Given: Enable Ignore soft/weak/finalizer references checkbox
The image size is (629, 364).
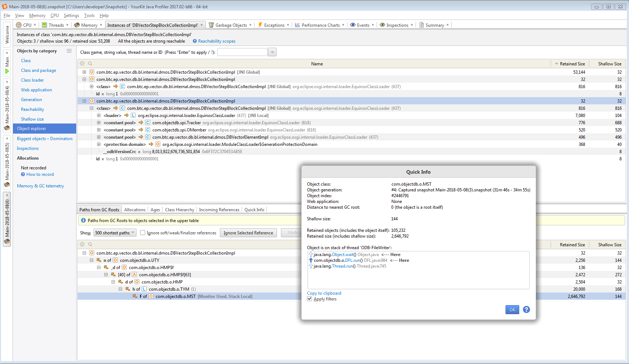Looking at the screenshot, I should [x=143, y=233].
